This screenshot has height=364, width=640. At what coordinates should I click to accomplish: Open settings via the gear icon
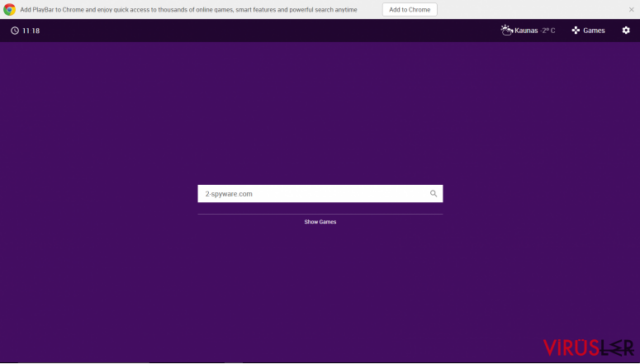[x=626, y=30]
